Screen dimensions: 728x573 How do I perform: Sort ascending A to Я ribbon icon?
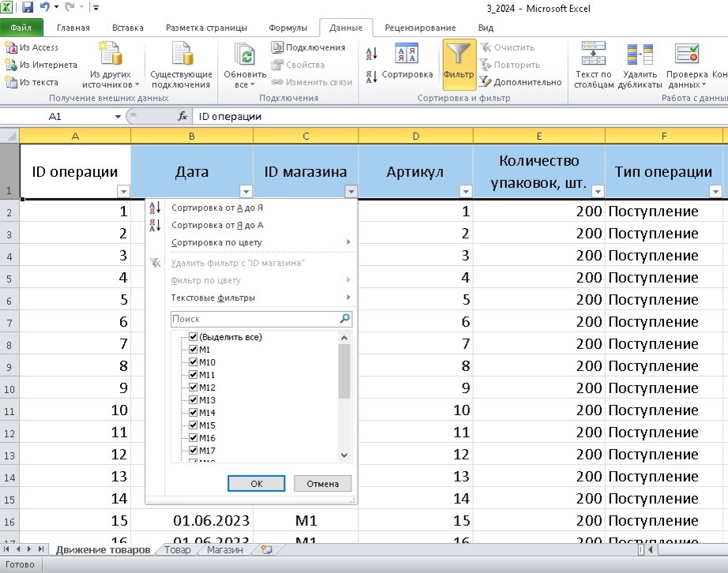coord(371,54)
